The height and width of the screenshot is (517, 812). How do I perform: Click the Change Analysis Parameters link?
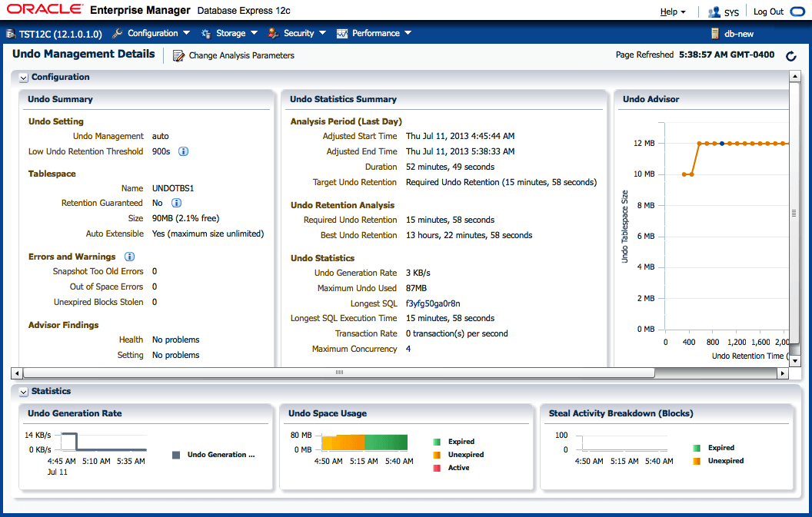click(241, 55)
